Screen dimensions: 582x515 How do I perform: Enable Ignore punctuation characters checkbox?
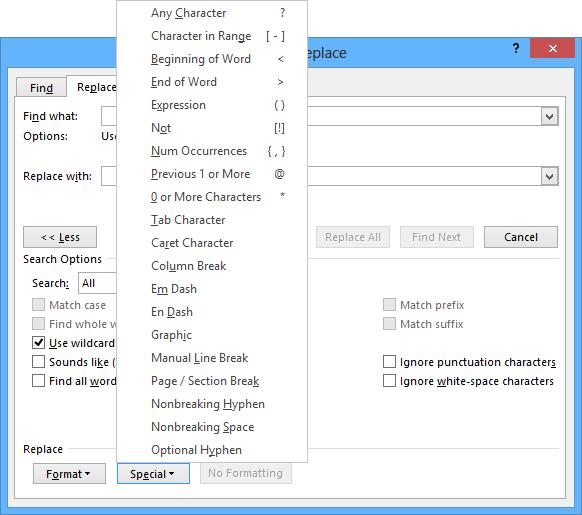(389, 362)
